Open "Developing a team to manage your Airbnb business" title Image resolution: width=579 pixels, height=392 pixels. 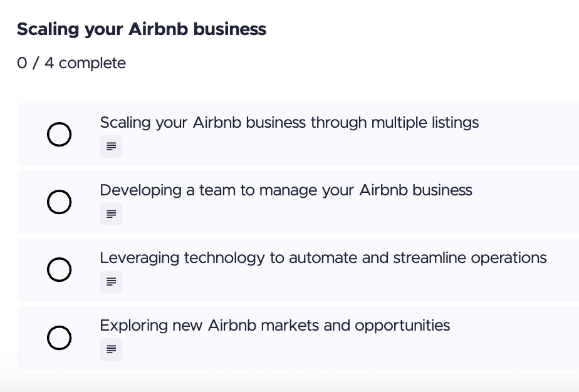286,190
